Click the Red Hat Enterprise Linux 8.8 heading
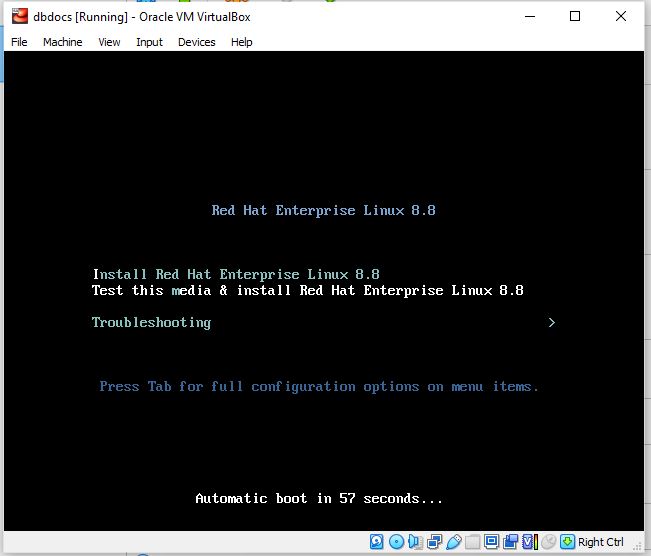 click(x=323, y=211)
